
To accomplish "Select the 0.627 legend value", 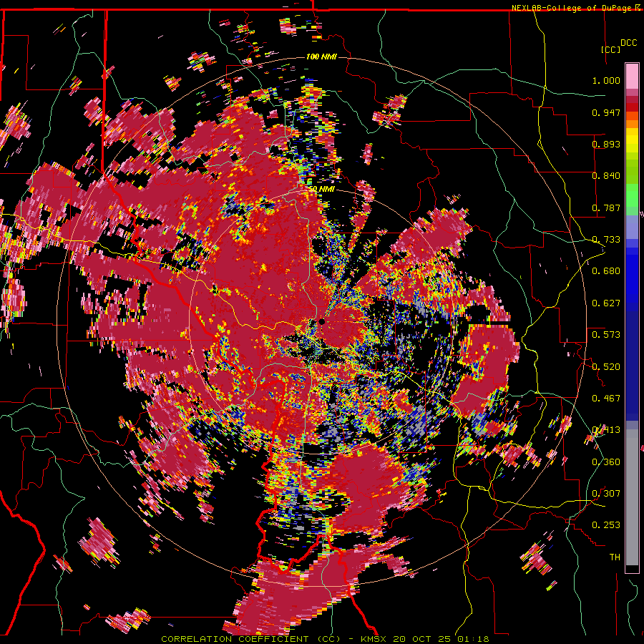I will tap(606, 303).
